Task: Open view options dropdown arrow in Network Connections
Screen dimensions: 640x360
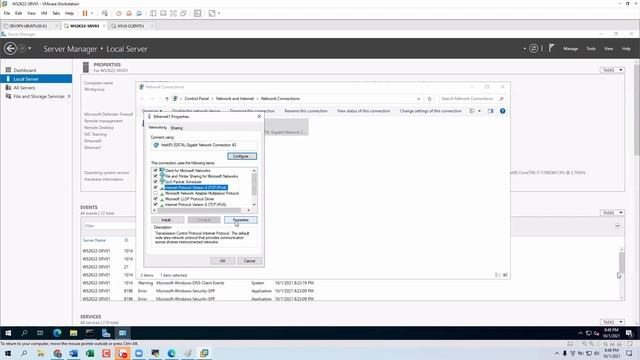Action: [x=480, y=111]
